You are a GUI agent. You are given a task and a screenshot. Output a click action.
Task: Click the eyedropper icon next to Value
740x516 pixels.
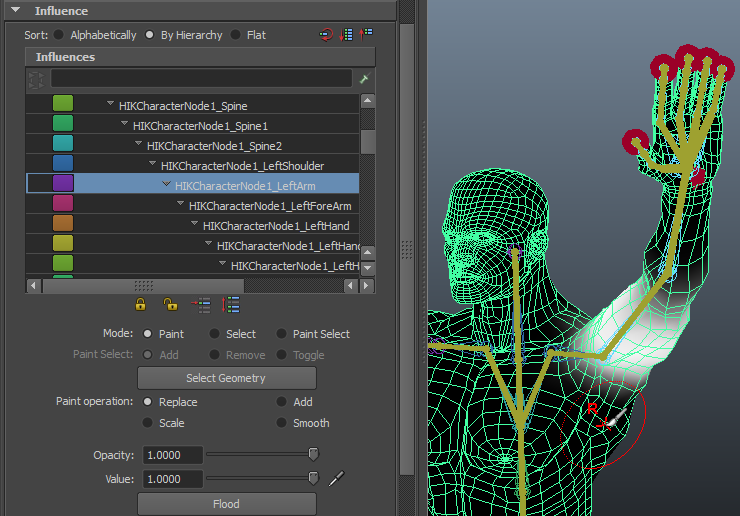pos(336,479)
